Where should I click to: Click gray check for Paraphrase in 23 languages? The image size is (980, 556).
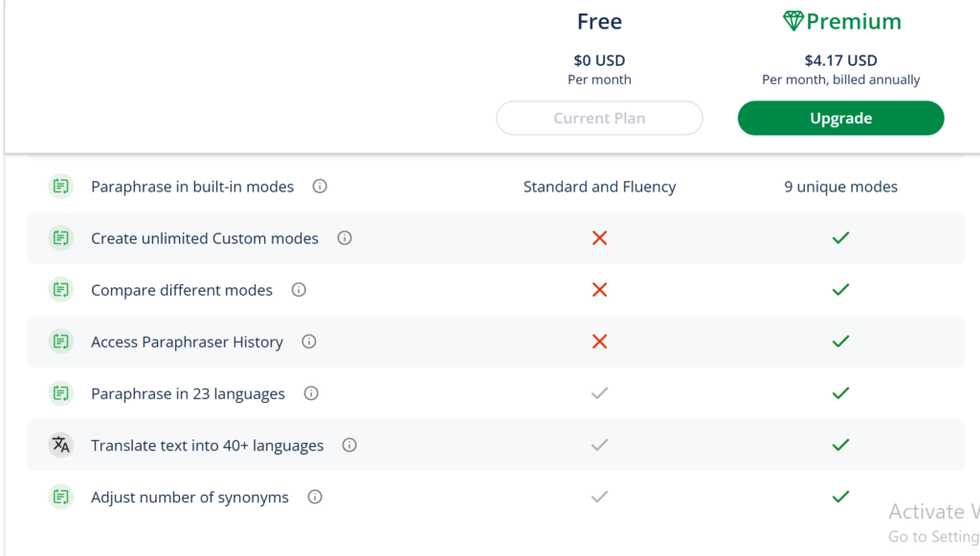(x=599, y=393)
